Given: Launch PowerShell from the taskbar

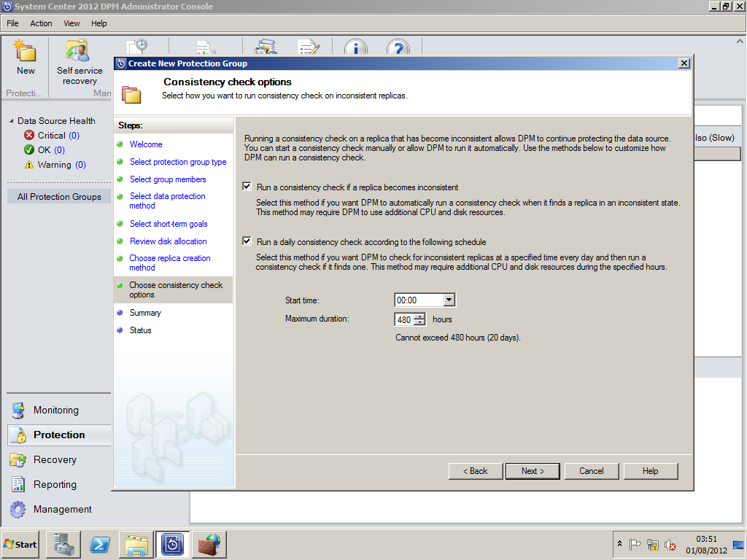Looking at the screenshot, I should click(x=100, y=544).
